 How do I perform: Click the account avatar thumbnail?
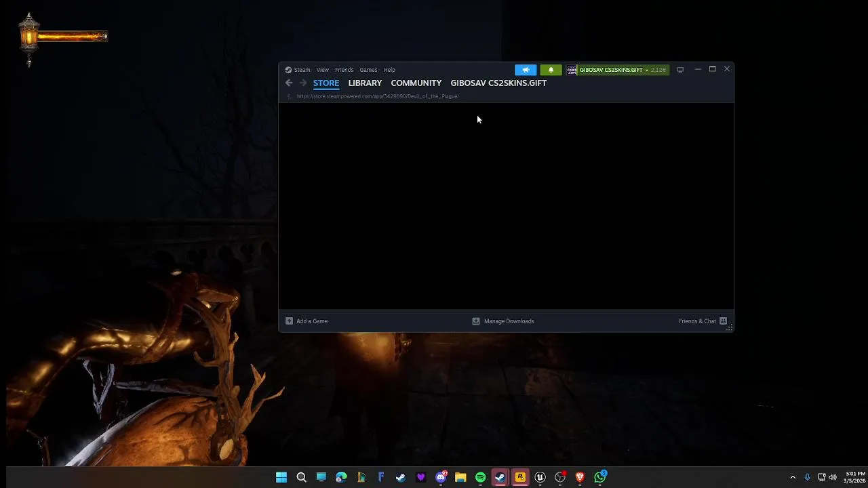572,70
